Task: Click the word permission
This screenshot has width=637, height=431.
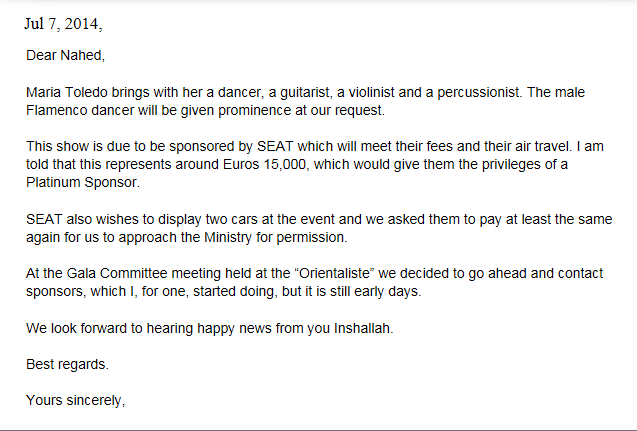Action: coord(312,238)
